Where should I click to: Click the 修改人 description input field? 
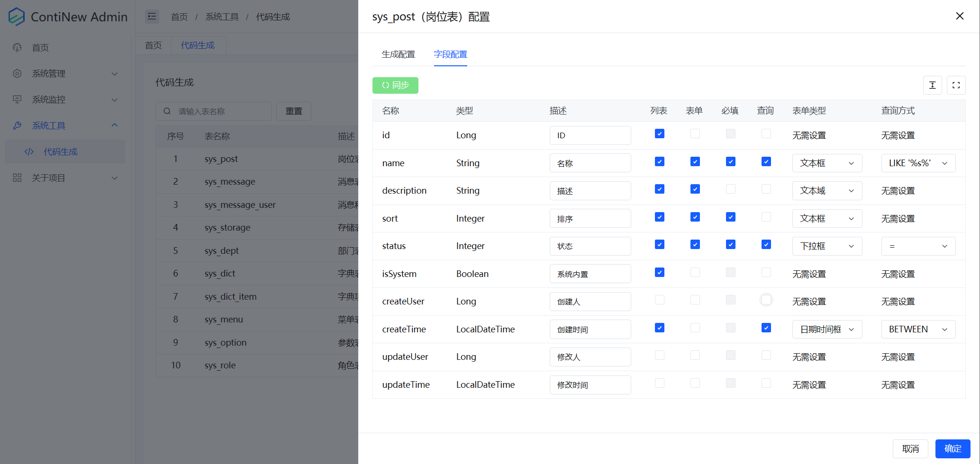click(x=590, y=357)
